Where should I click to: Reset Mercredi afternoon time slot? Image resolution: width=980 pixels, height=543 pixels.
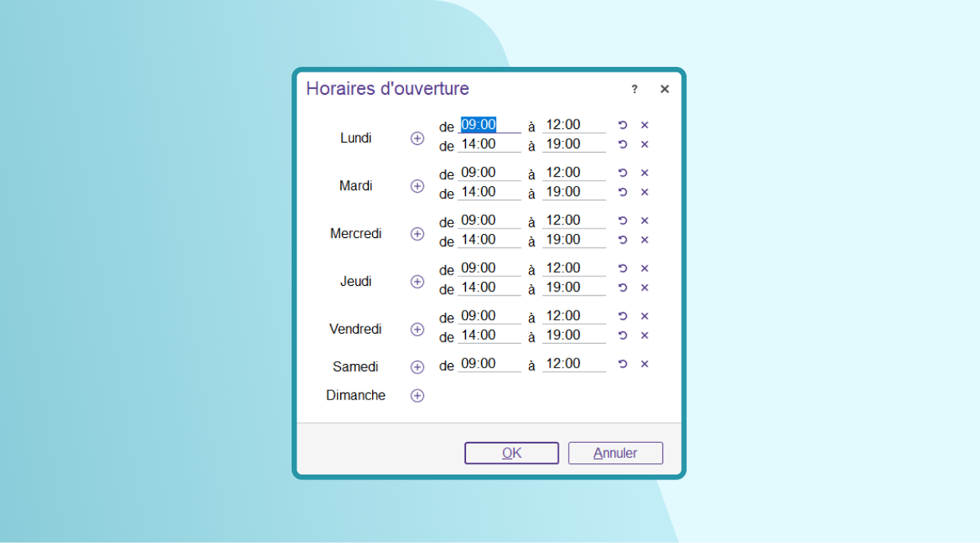coord(623,240)
